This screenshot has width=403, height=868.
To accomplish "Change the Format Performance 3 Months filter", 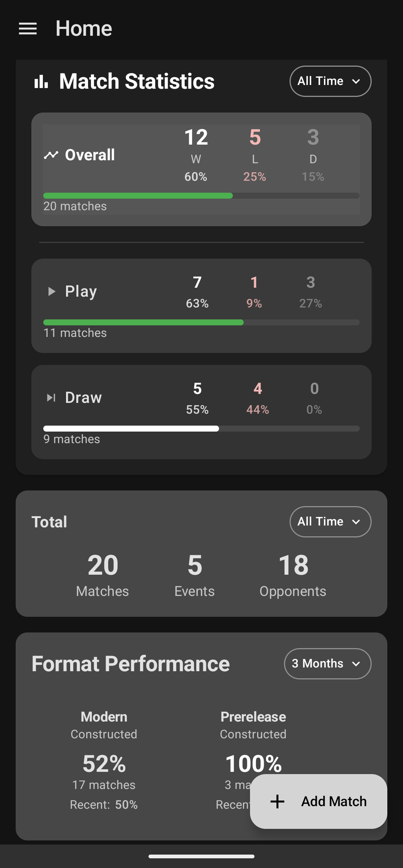I will tap(328, 664).
